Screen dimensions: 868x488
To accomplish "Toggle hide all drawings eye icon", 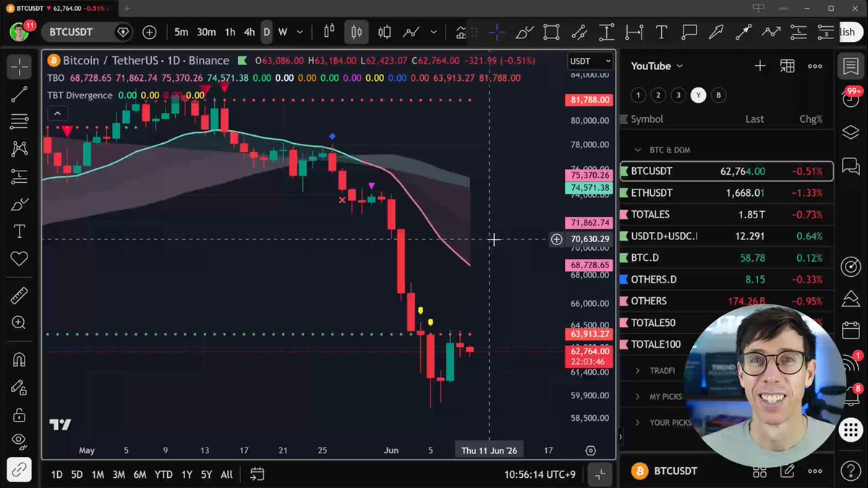I will [20, 440].
